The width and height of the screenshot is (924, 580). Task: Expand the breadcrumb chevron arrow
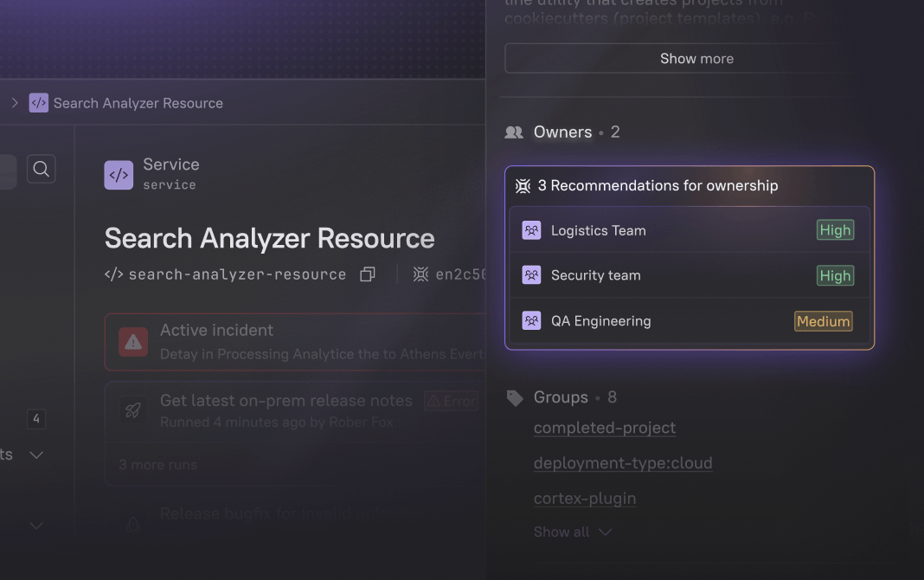tap(15, 103)
